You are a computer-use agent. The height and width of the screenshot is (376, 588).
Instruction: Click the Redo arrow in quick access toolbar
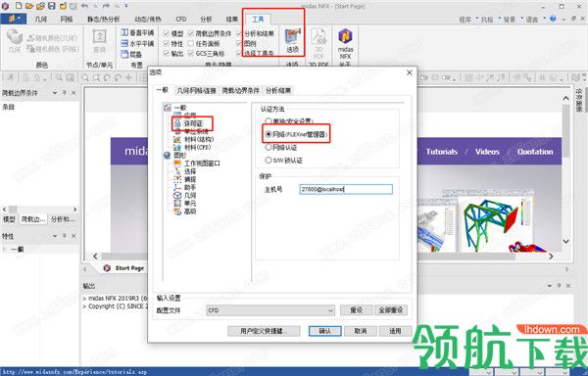tap(106, 6)
